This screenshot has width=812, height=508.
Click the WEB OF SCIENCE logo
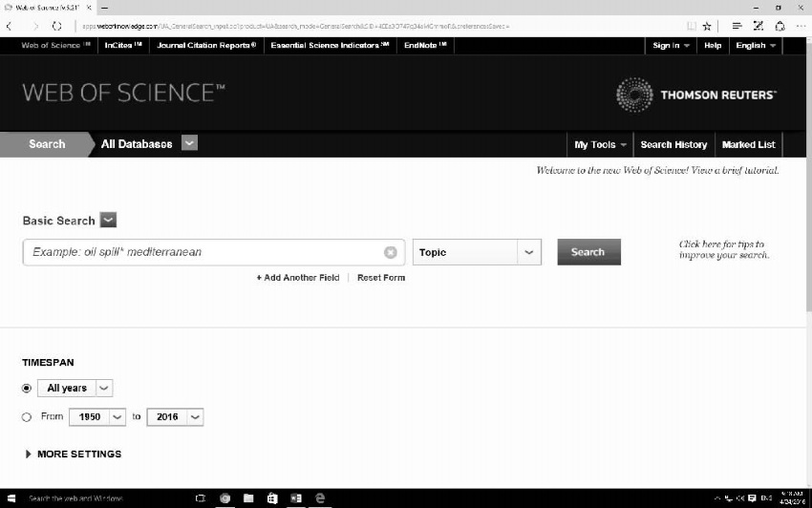point(124,93)
